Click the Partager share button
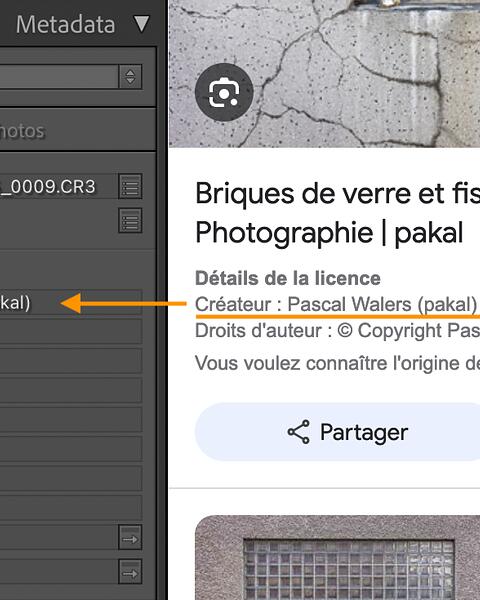The height and width of the screenshot is (600, 480). click(x=338, y=432)
